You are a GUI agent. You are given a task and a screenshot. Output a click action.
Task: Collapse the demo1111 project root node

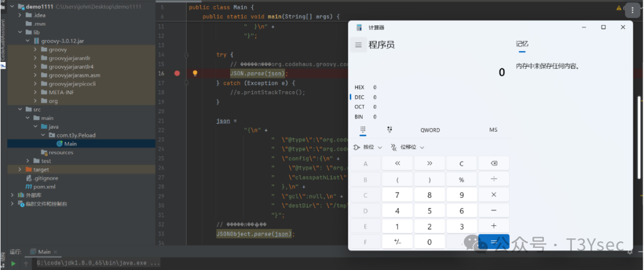(x=13, y=7)
